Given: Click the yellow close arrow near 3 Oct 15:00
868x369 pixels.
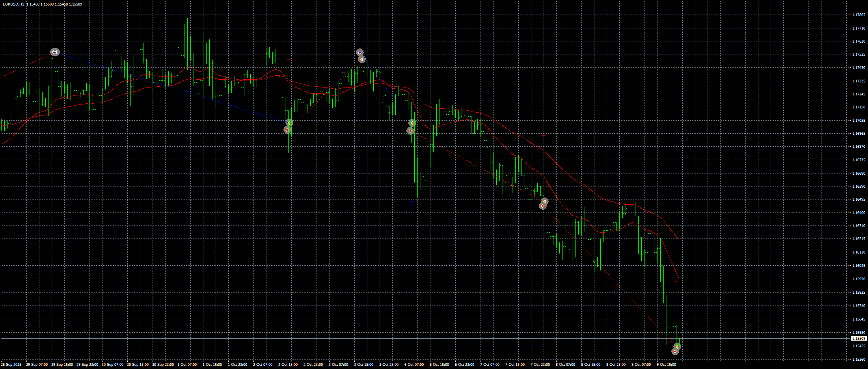Looking at the screenshot, I should (x=362, y=59).
